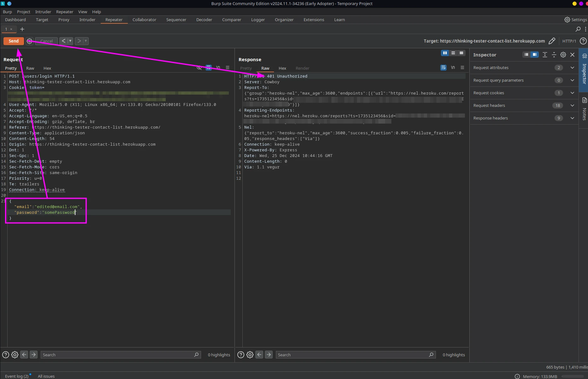
Task: Open the send options gear next to Send
Action: [29, 41]
